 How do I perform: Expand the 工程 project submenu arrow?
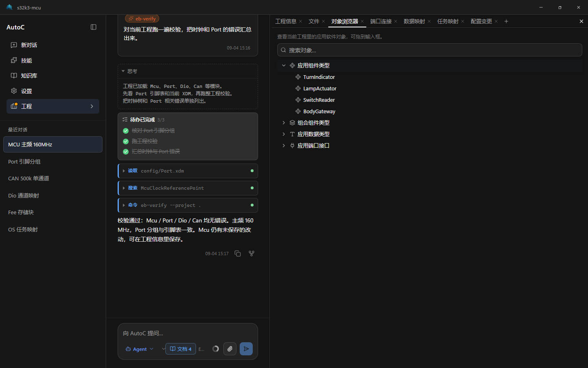point(92,106)
